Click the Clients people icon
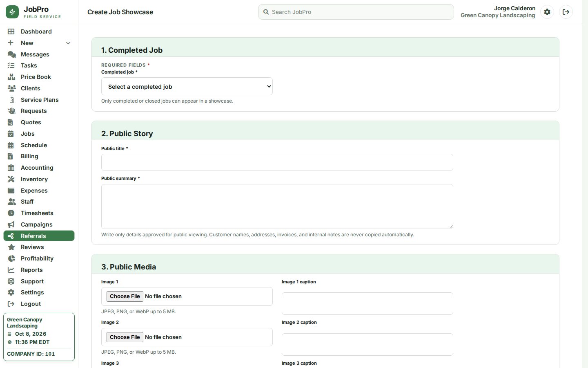The width and height of the screenshot is (588, 368). (11, 88)
